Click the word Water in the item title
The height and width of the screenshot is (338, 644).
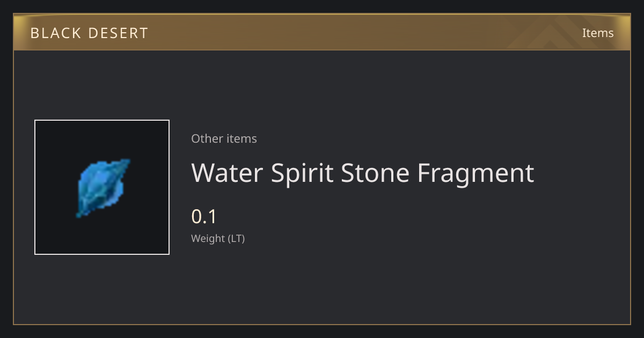click(228, 173)
